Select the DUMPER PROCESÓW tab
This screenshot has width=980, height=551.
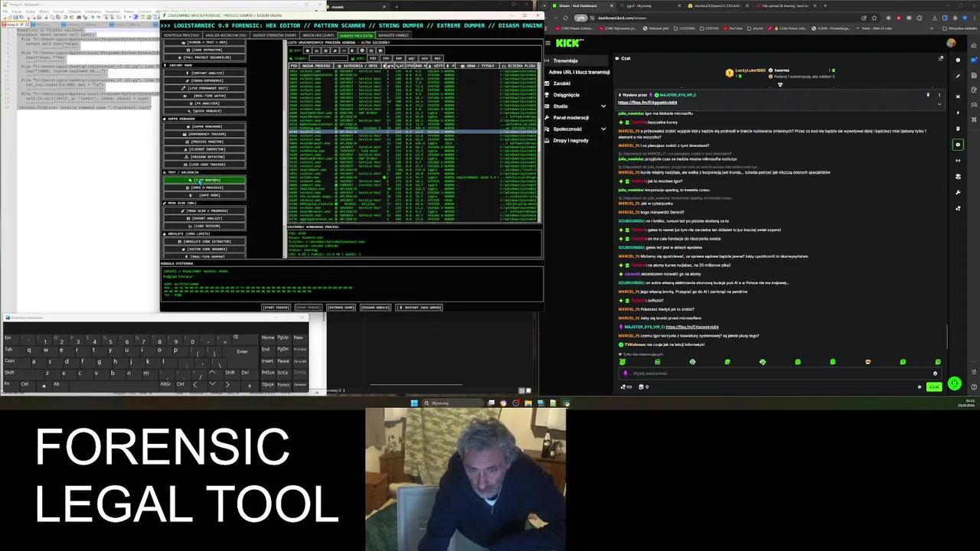356,35
